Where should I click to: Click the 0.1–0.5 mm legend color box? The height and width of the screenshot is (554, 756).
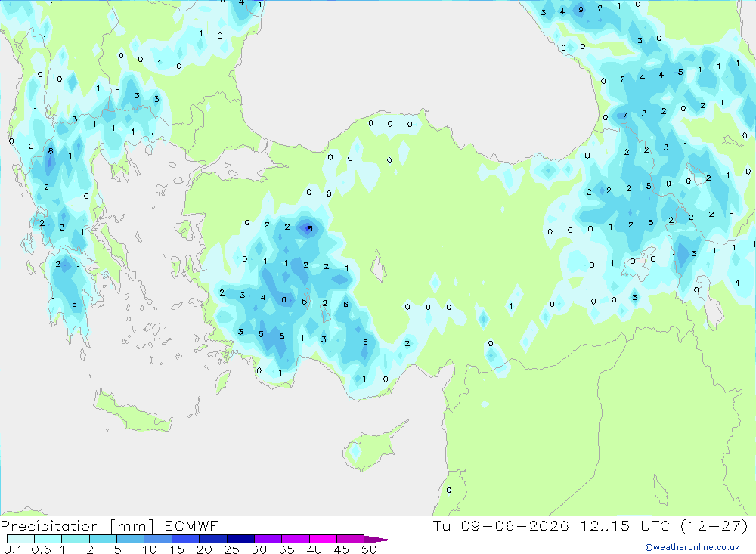pyautogui.click(x=20, y=539)
